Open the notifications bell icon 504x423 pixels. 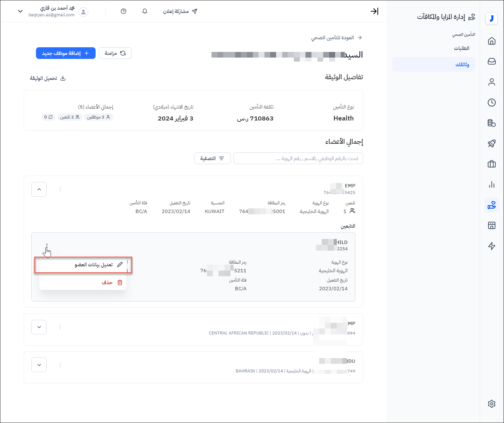pos(145,11)
